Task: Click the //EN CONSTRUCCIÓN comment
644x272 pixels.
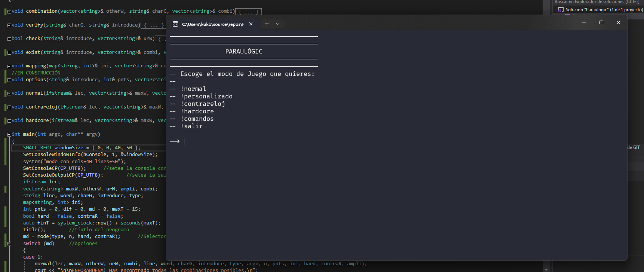Action: click(36, 73)
